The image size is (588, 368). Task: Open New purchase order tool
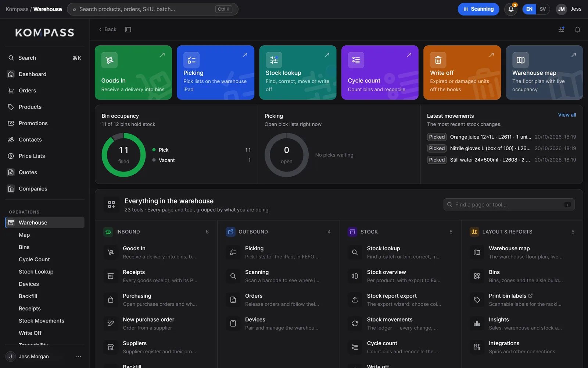[156, 323]
